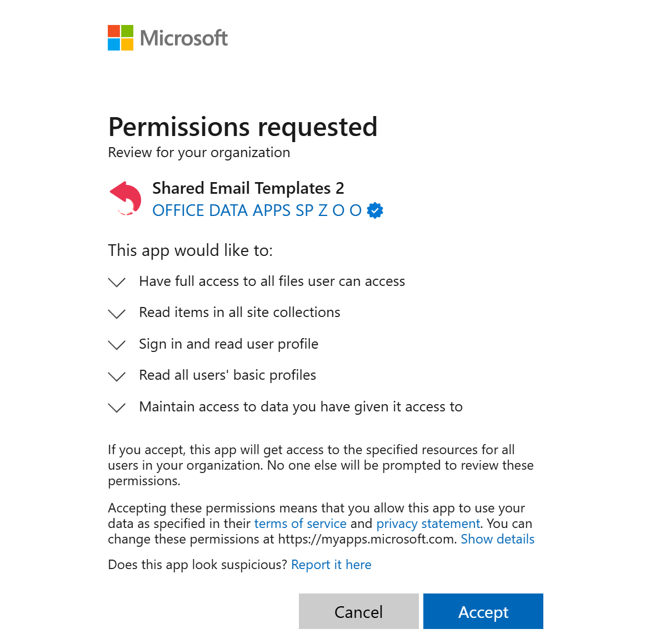Click the Microsoft logo

[x=167, y=37]
